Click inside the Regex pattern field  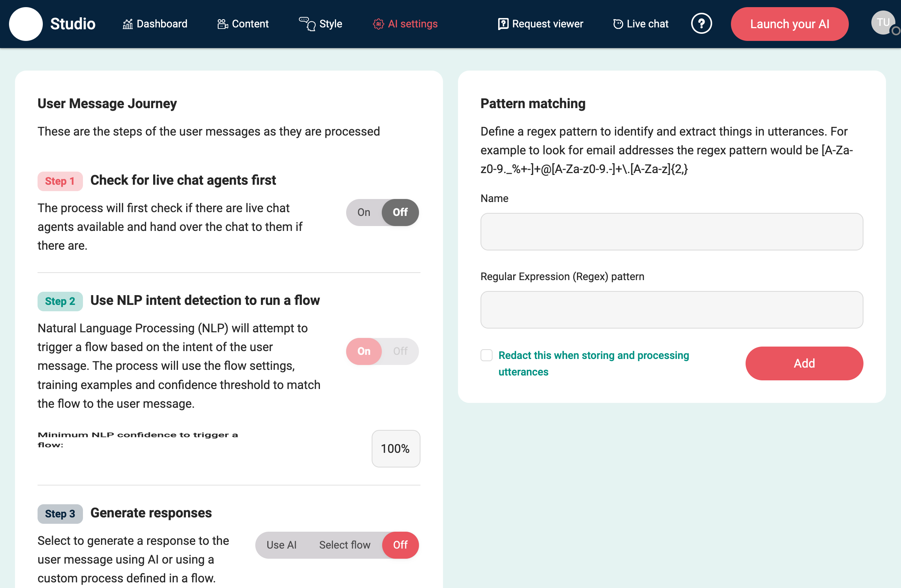click(x=671, y=310)
